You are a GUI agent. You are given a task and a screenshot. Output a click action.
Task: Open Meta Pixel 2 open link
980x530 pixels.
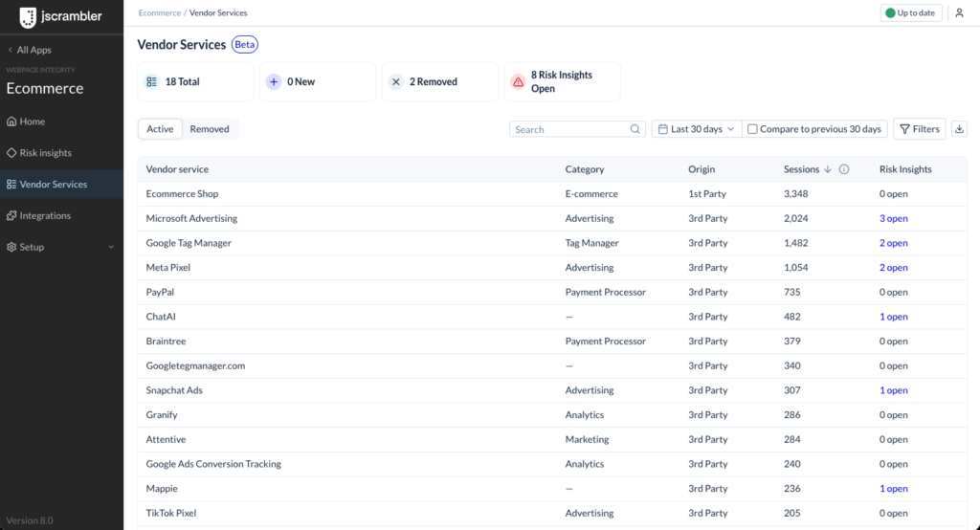[893, 268]
